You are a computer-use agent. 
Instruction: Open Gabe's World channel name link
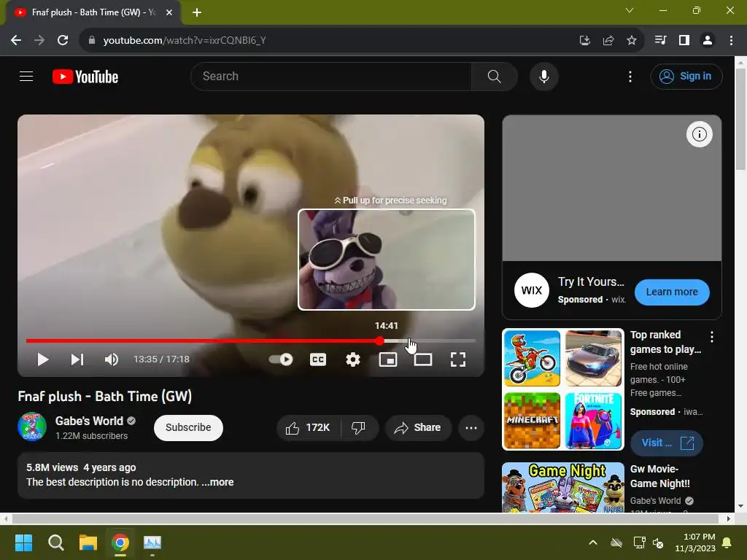(x=89, y=421)
